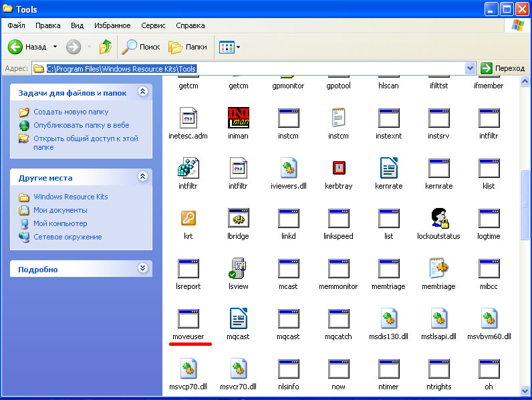Select the moveuser file icon

tap(188, 318)
